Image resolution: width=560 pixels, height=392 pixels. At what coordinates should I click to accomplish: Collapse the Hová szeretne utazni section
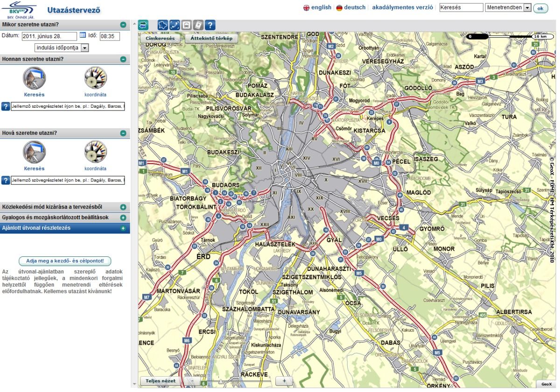click(x=123, y=133)
